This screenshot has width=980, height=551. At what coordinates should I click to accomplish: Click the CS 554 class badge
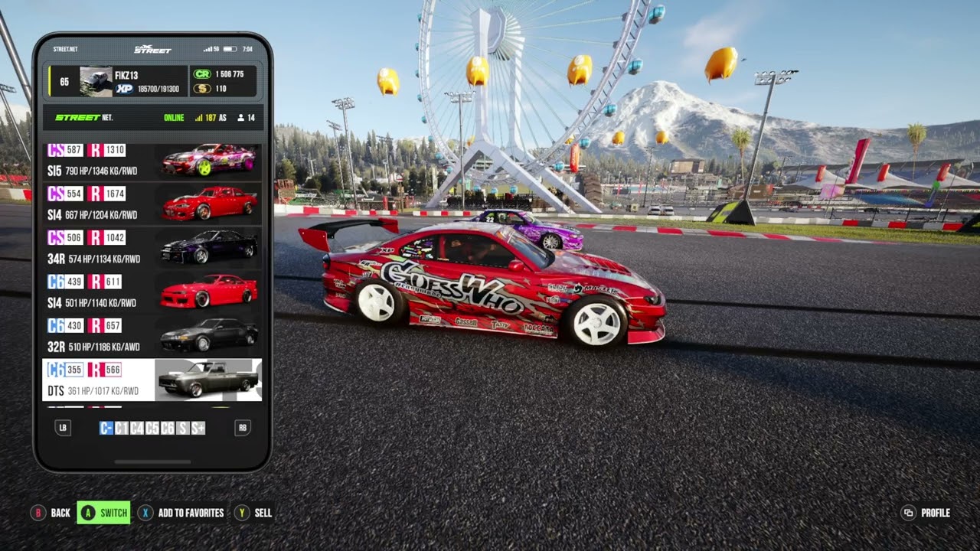pyautogui.click(x=65, y=194)
